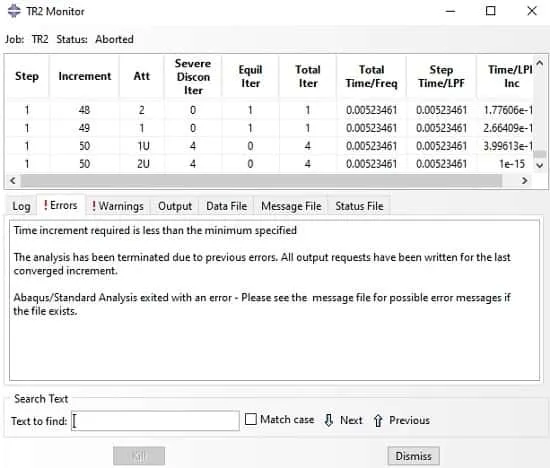Select the attempt 2U cell
The image size is (550, 468).
(x=143, y=164)
